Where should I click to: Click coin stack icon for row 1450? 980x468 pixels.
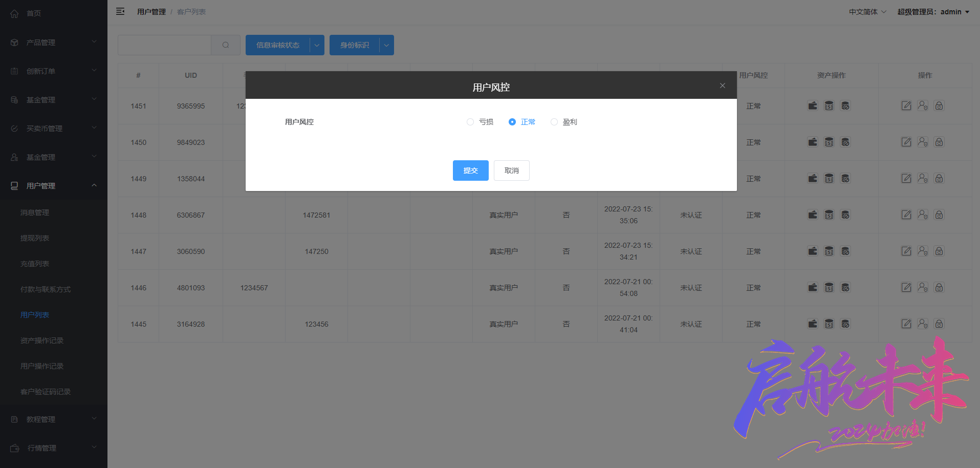(829, 142)
